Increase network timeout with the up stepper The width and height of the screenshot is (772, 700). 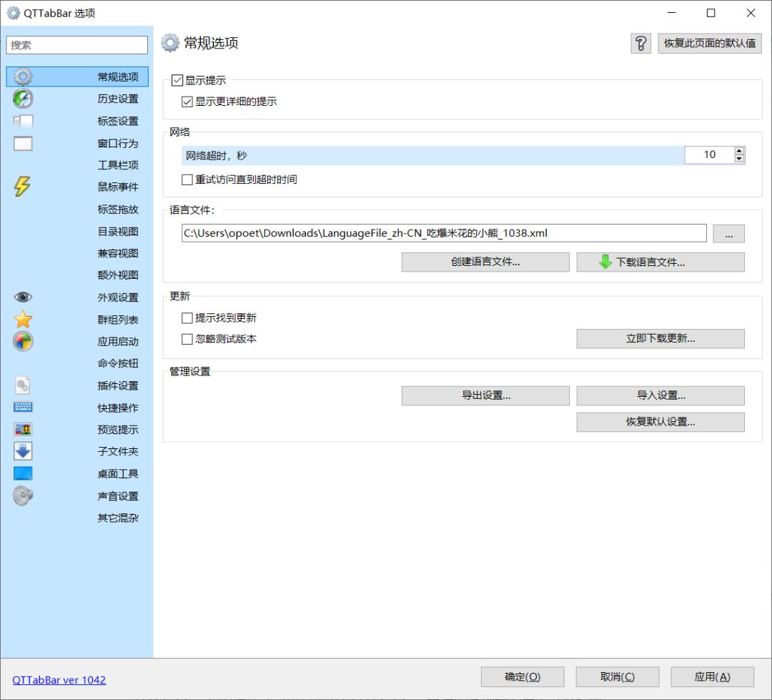(738, 149)
